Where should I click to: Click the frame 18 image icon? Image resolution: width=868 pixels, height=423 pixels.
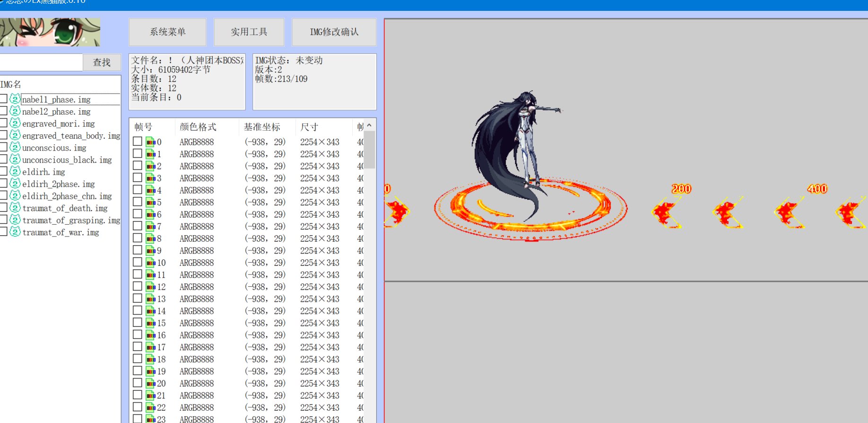click(151, 359)
